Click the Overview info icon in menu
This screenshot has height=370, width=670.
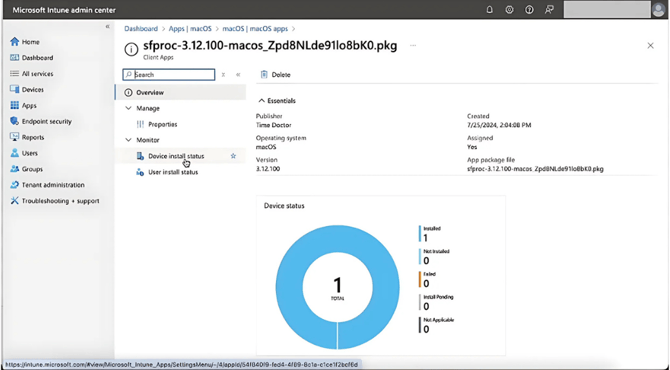128,92
